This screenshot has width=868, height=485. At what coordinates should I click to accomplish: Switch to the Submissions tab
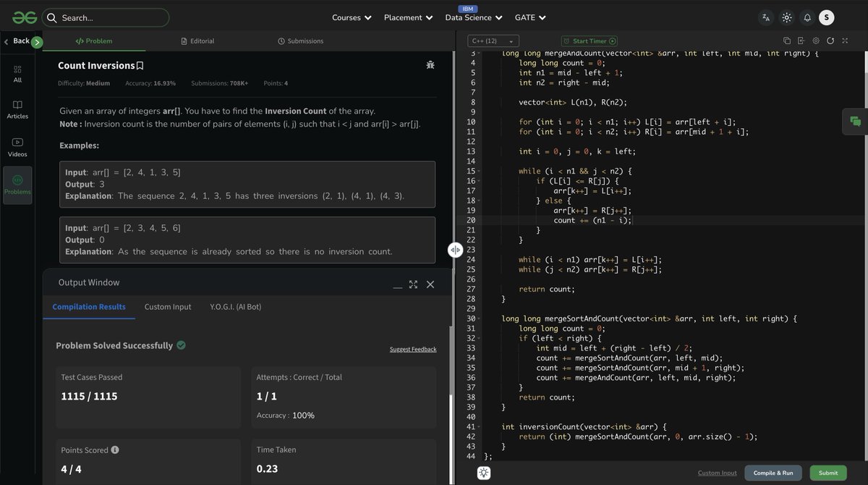click(x=301, y=41)
